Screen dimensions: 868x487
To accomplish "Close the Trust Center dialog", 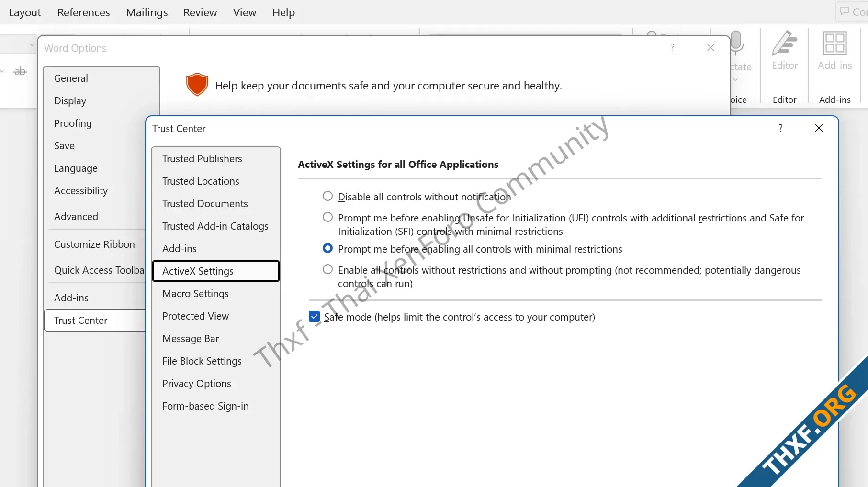I will coord(819,128).
